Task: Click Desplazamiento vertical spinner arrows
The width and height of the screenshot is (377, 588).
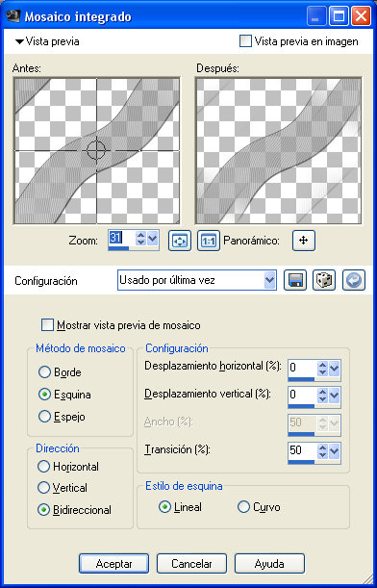Action: coord(322,395)
